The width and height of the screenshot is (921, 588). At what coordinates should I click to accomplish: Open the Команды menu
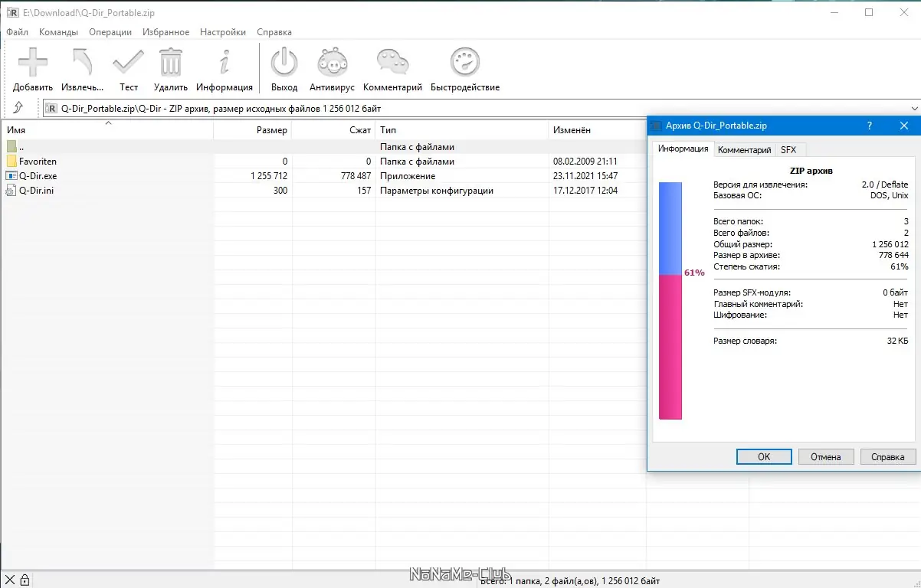point(59,32)
